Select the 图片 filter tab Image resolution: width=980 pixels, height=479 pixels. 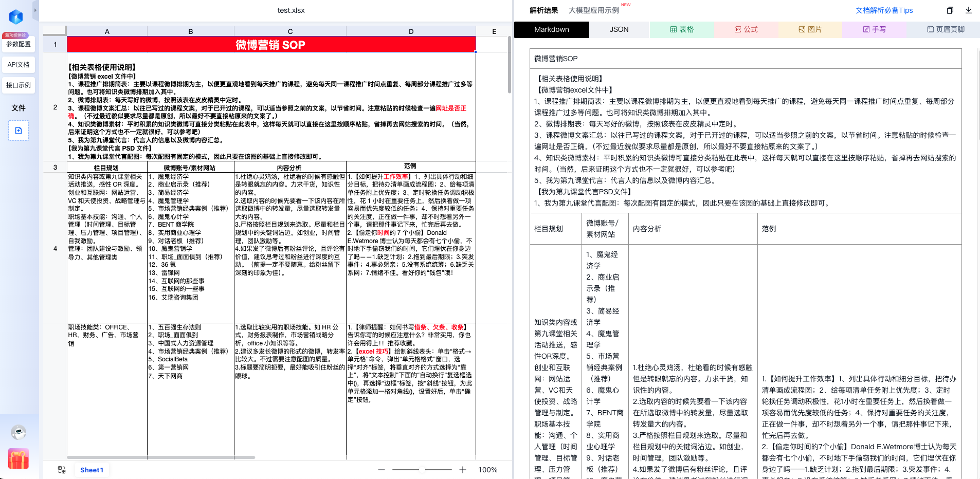[810, 30]
